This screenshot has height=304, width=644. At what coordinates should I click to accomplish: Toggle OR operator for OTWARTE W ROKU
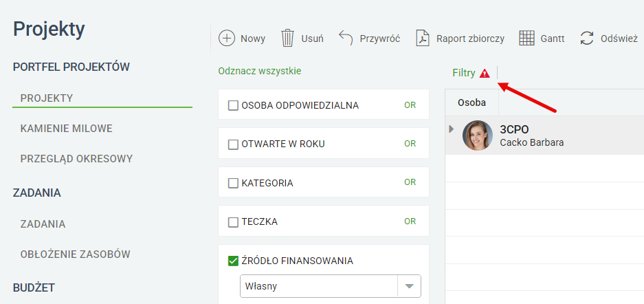(410, 144)
